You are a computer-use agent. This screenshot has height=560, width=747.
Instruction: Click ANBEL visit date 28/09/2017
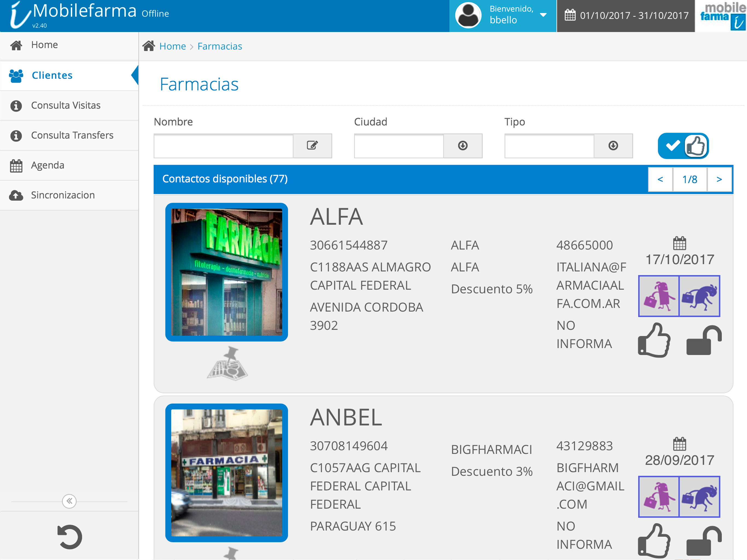point(679,460)
